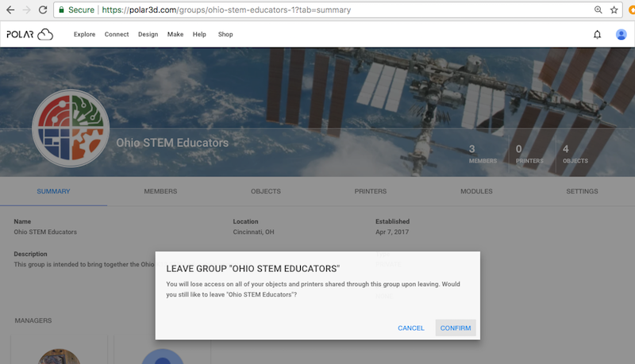This screenshot has height=364, width=635.
Task: Confirm leaving Ohio STEM Educators group
Action: [456, 328]
